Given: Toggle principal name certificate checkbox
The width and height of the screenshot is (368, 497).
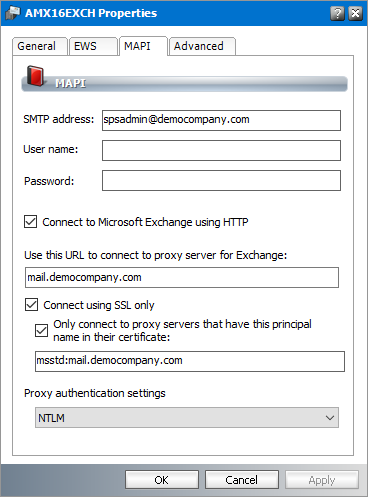Looking at the screenshot, I should [x=41, y=330].
